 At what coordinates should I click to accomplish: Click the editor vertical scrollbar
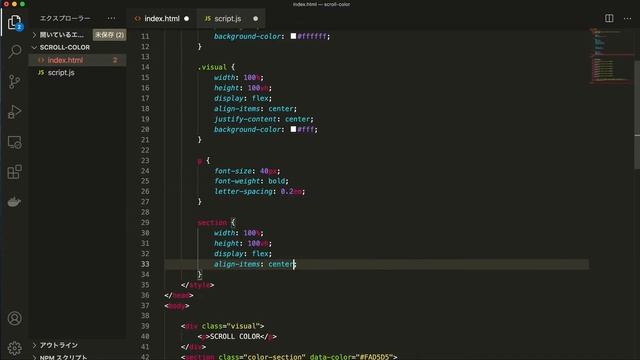coord(637,114)
